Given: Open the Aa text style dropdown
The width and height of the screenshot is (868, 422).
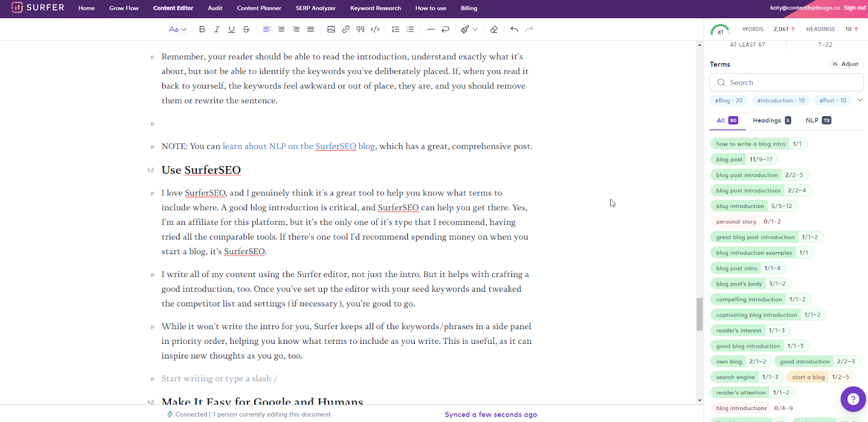Looking at the screenshot, I should pos(177,29).
